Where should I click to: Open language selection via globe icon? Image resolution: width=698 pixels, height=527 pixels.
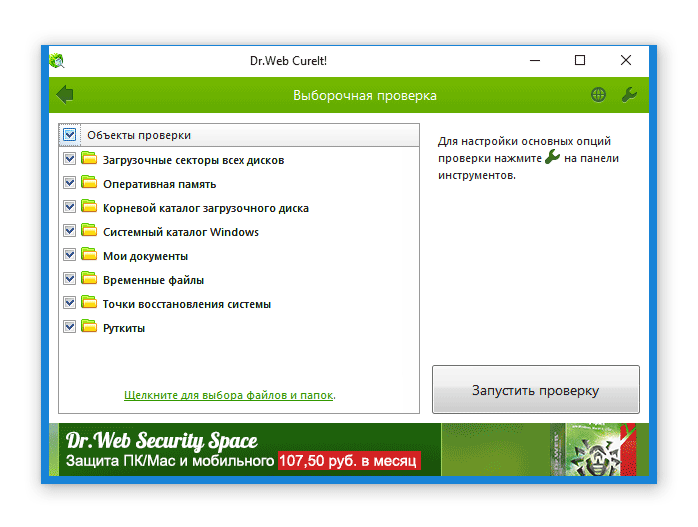pyautogui.click(x=598, y=95)
